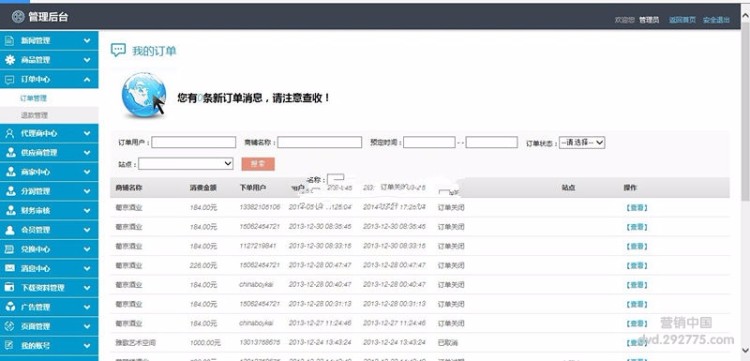750x361 pixels.
Task: Open the 兑换中心 menu label
Action: click(x=35, y=249)
